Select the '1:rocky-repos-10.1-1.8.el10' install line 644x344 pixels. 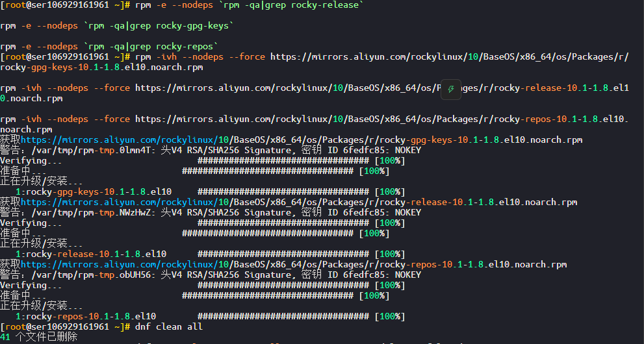pos(86,317)
